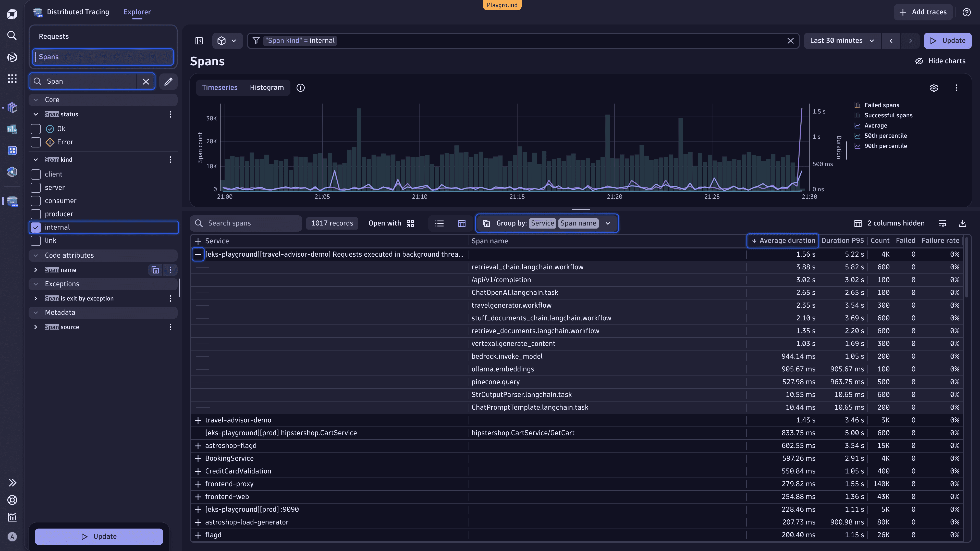Image resolution: width=980 pixels, height=551 pixels.
Task: Select the Explorer tab in the header
Action: (x=137, y=12)
